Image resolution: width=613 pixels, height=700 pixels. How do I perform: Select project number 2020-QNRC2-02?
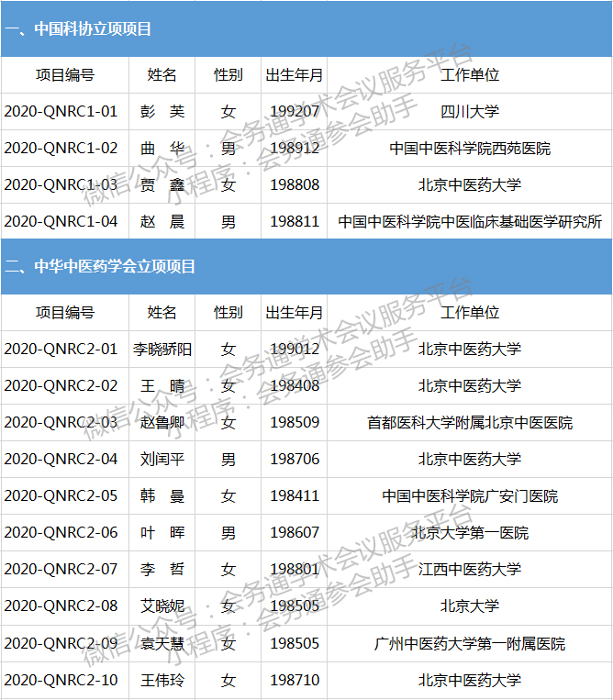click(x=61, y=385)
